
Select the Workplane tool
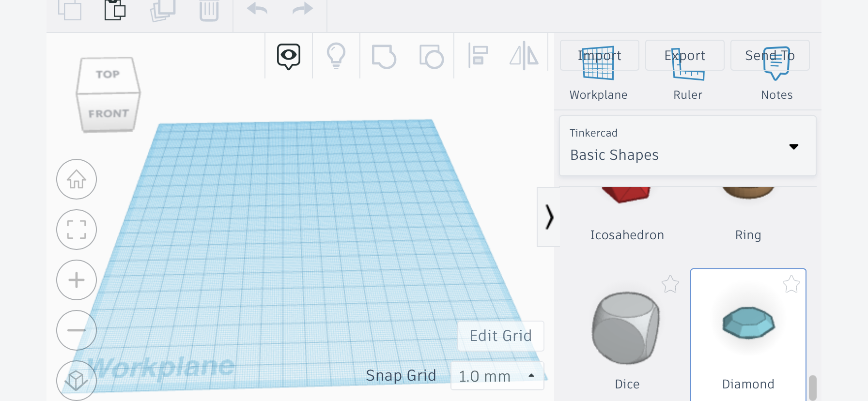point(599,74)
